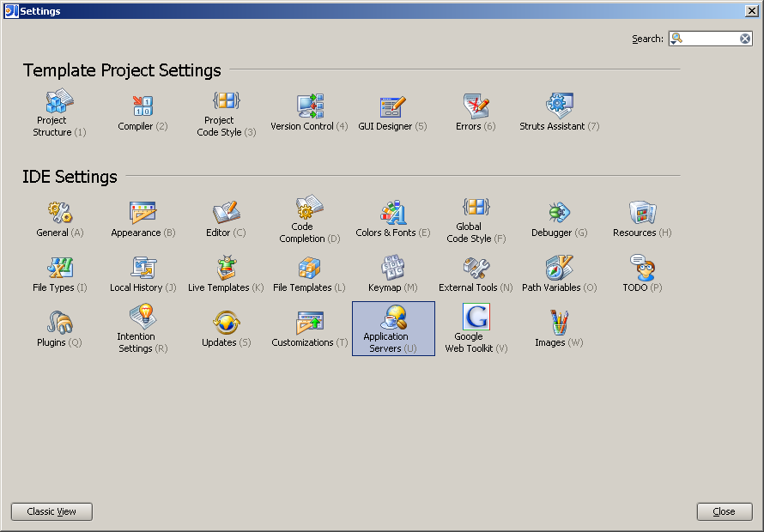Open the GUI Designer icon
The width and height of the screenshot is (764, 532).
click(392, 106)
